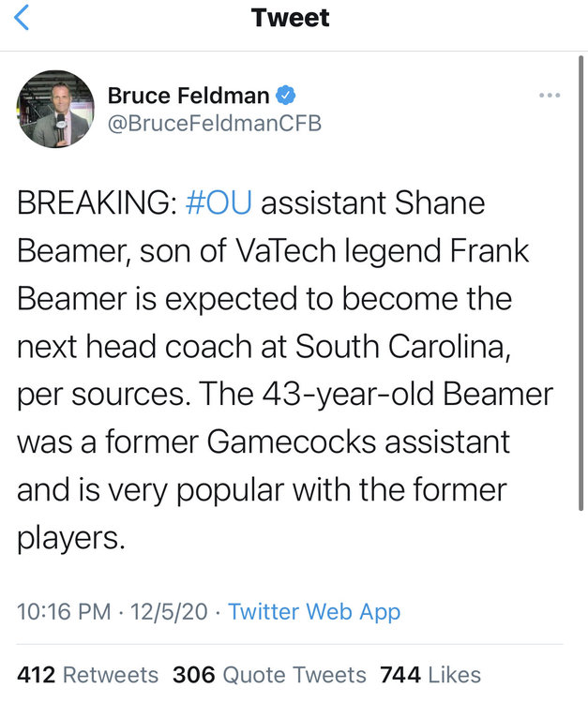The width and height of the screenshot is (588, 703).
Task: Open the tweet's three-dot more options menu
Action: pos(550,95)
